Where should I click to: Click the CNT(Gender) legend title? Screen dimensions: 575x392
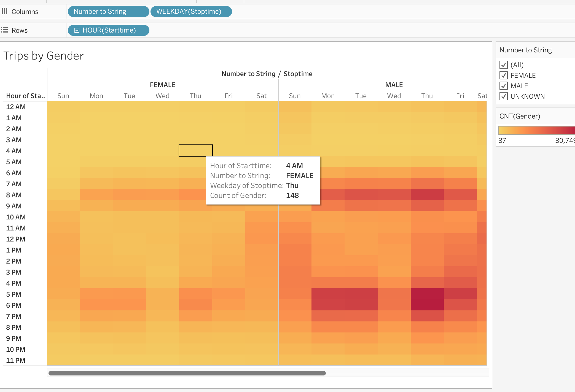pyautogui.click(x=520, y=116)
